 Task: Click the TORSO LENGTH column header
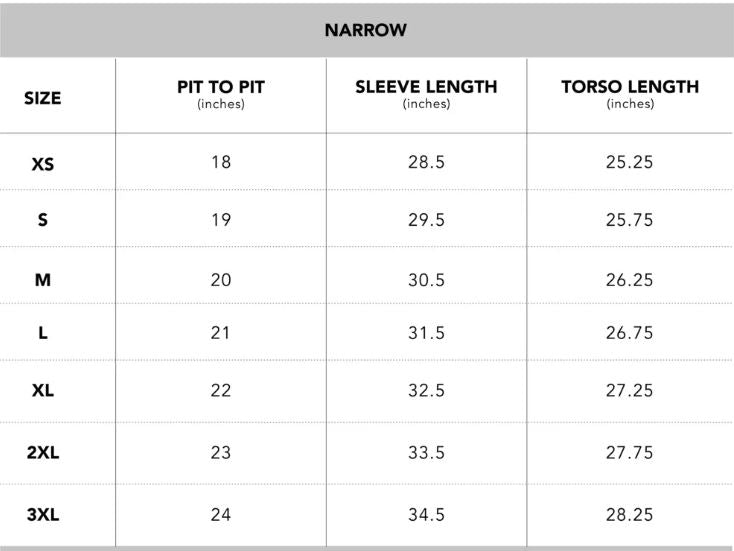[x=630, y=87]
